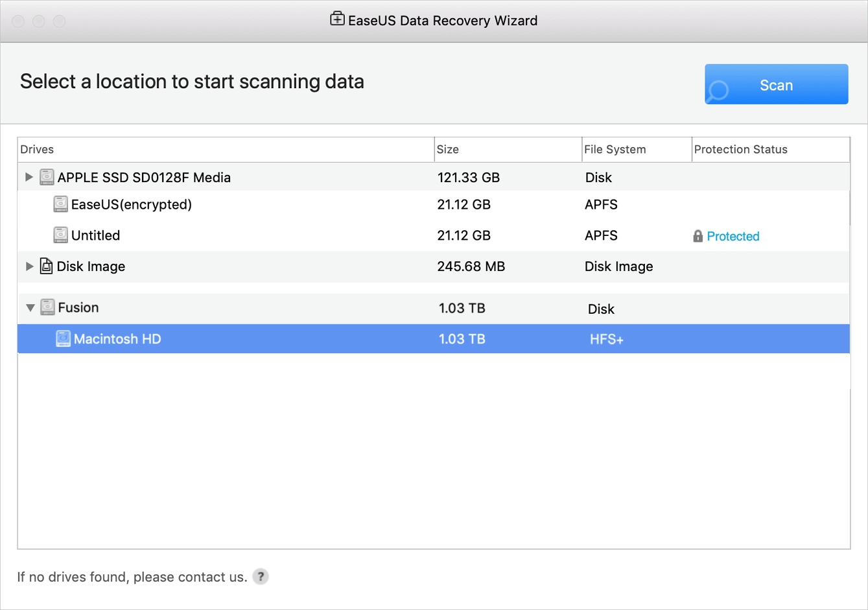Image resolution: width=868 pixels, height=610 pixels.
Task: Select the Macintosh HD volume
Action: click(434, 339)
